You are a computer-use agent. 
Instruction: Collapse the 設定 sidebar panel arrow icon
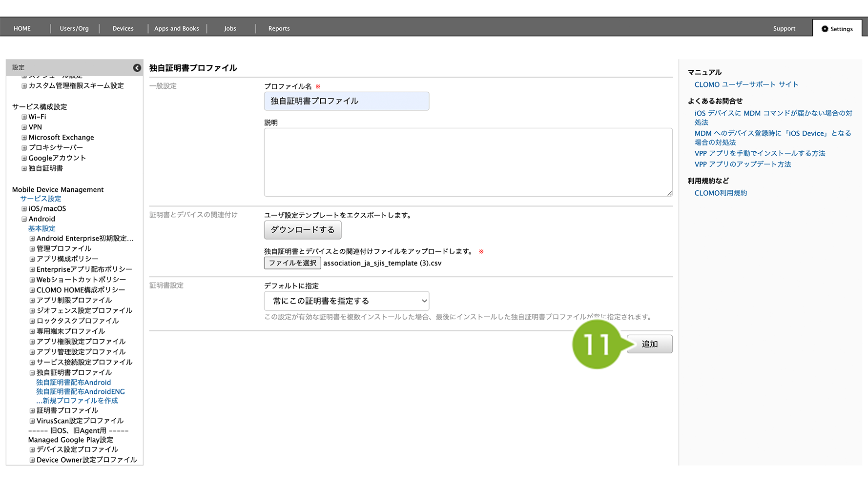[137, 68]
